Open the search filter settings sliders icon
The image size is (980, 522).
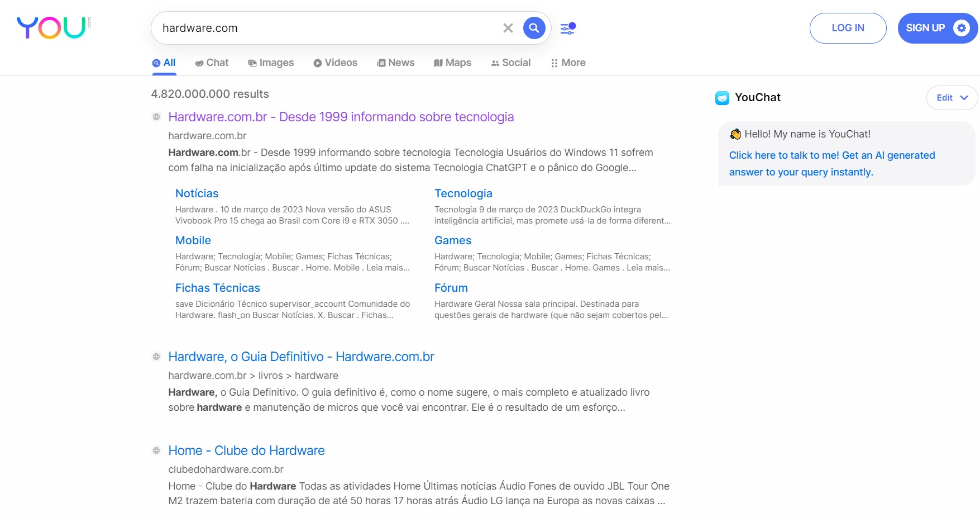coord(568,28)
